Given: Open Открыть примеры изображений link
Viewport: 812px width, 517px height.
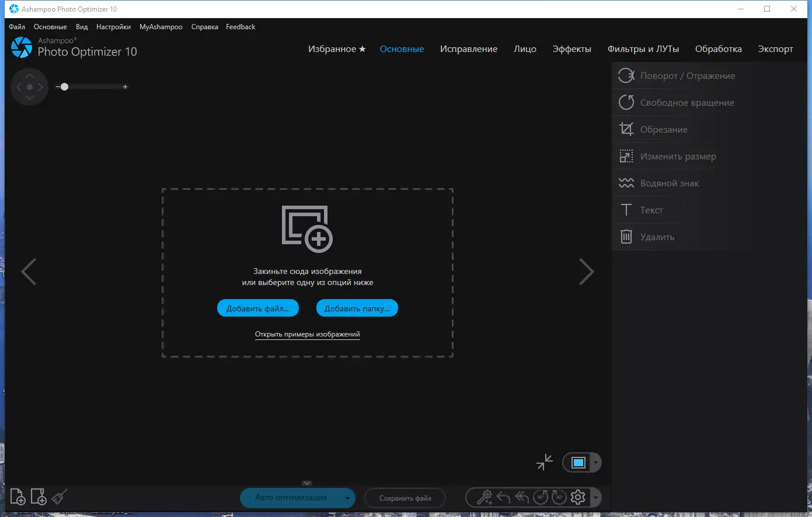Looking at the screenshot, I should 306,334.
